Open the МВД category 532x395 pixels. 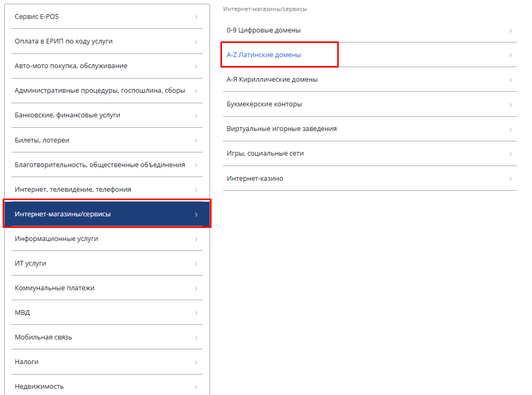tap(107, 313)
